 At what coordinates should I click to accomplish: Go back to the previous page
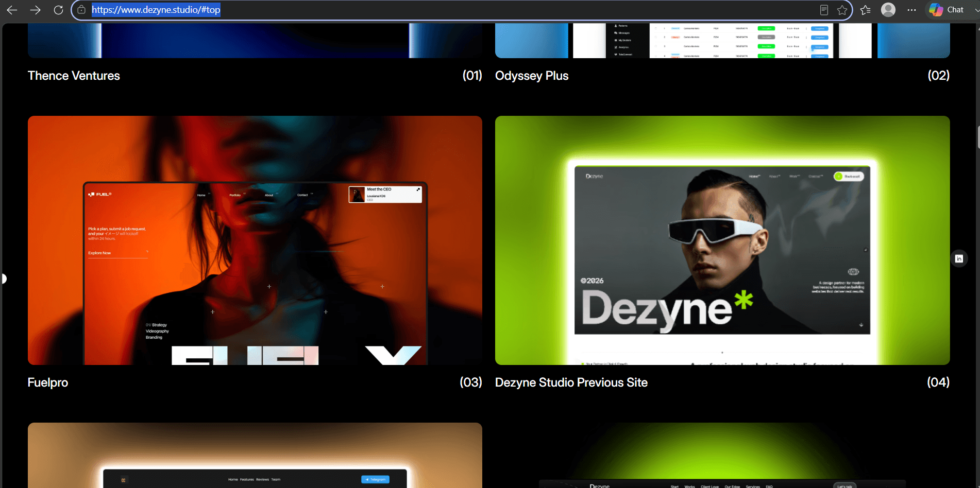12,10
